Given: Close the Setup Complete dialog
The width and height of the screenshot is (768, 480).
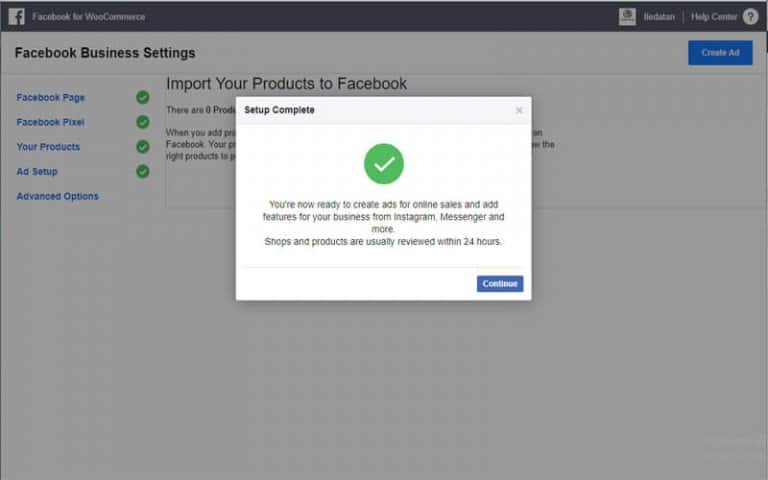Looking at the screenshot, I should pyautogui.click(x=519, y=111).
